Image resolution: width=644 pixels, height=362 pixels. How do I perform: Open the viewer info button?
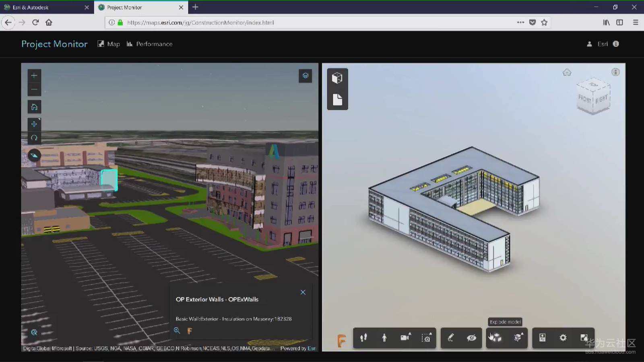click(x=615, y=72)
